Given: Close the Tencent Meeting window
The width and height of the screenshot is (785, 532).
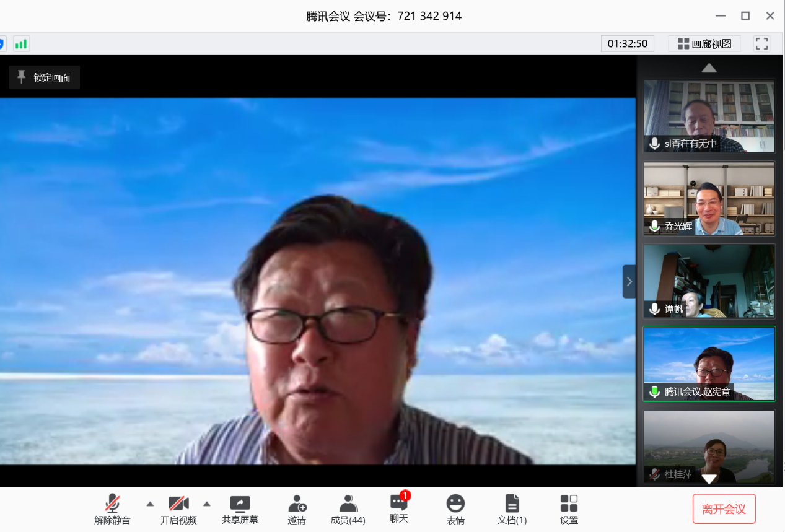Looking at the screenshot, I should tap(770, 15).
